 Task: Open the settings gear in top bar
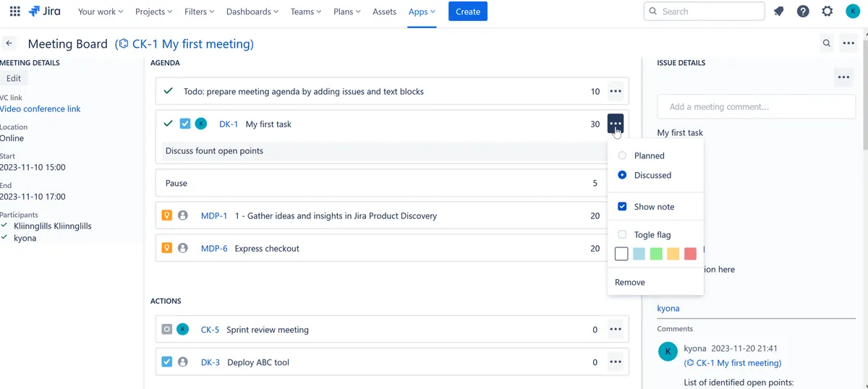click(827, 12)
